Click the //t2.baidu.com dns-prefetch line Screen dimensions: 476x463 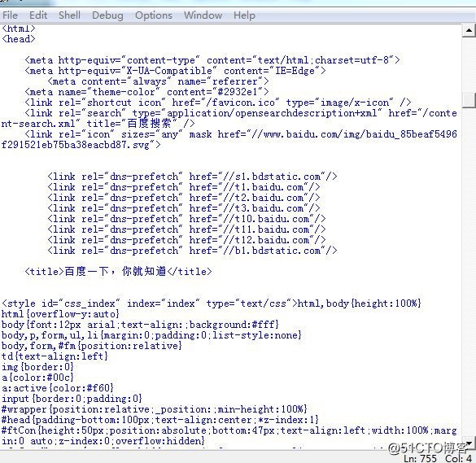pos(184,198)
